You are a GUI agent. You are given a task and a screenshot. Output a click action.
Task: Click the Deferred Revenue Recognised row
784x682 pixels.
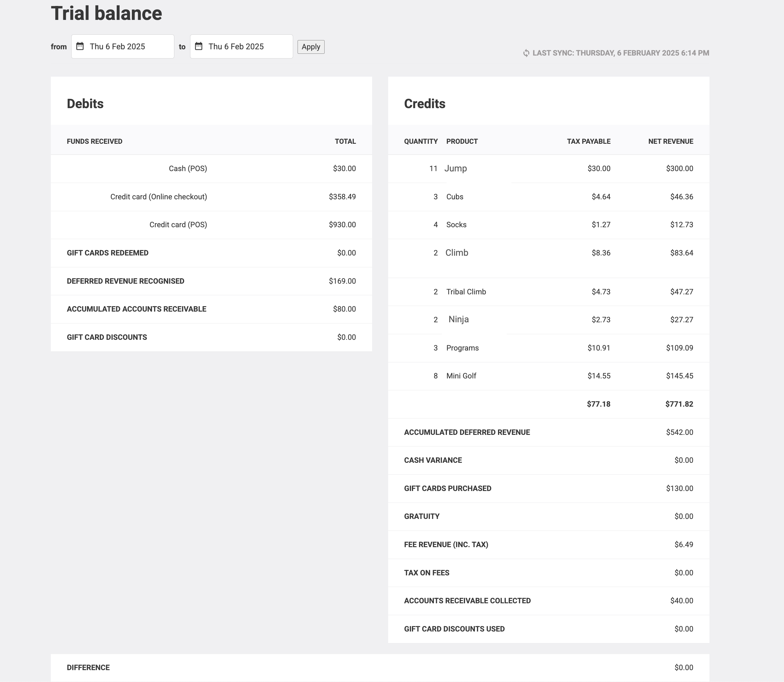[x=126, y=281]
